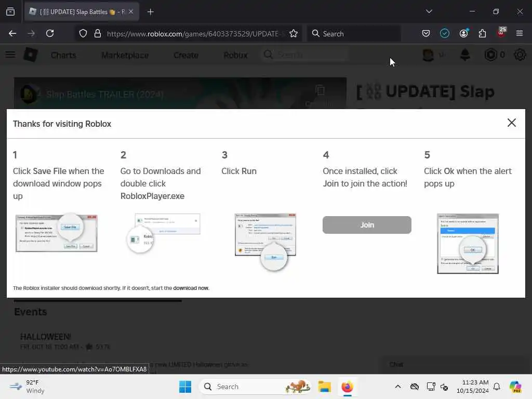
Task: Click the Roblox logo home icon
Action: pos(31,55)
